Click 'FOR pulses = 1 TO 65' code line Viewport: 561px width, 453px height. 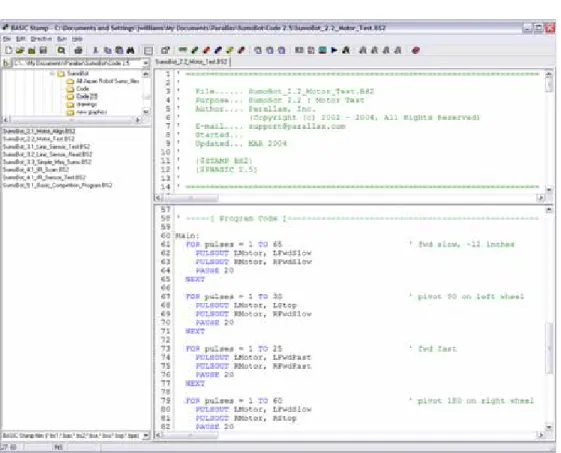(234, 244)
